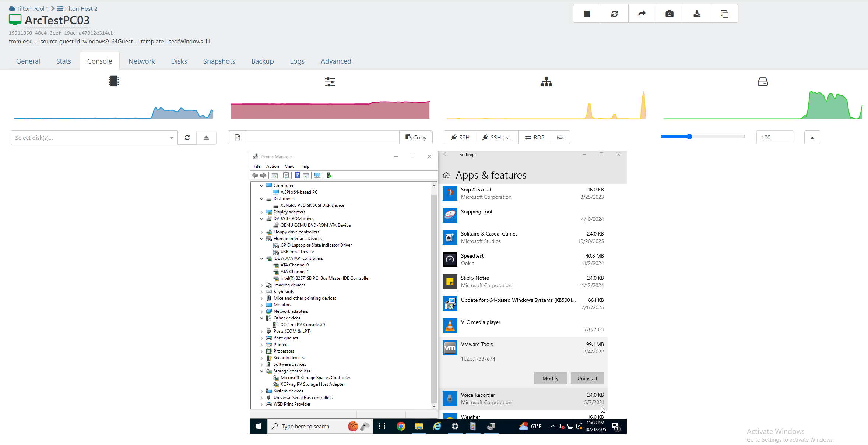Switch to the Network tab
This screenshot has width=868, height=445.
(x=141, y=61)
